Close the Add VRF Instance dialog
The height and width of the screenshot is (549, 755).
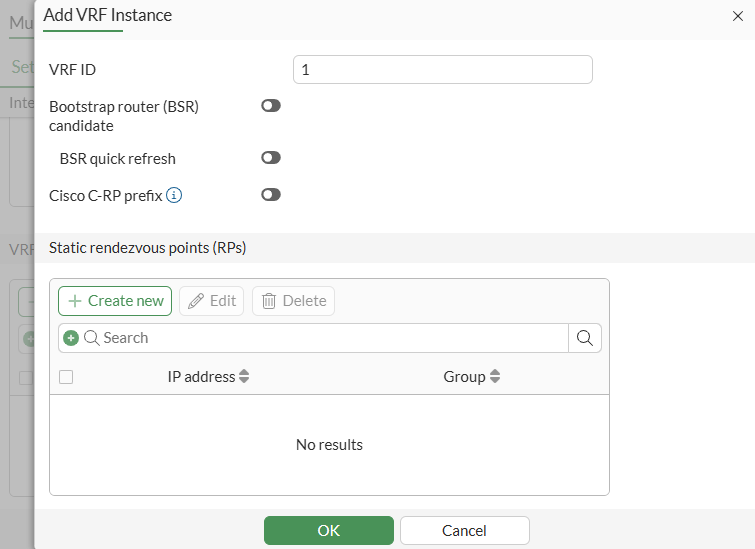(x=738, y=15)
